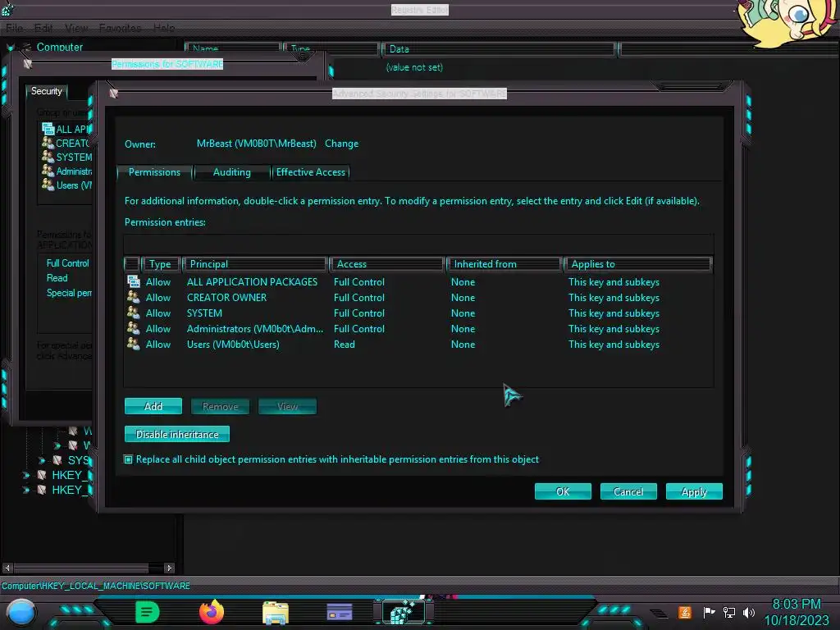
Task: Click the Apply button
Action: (694, 491)
